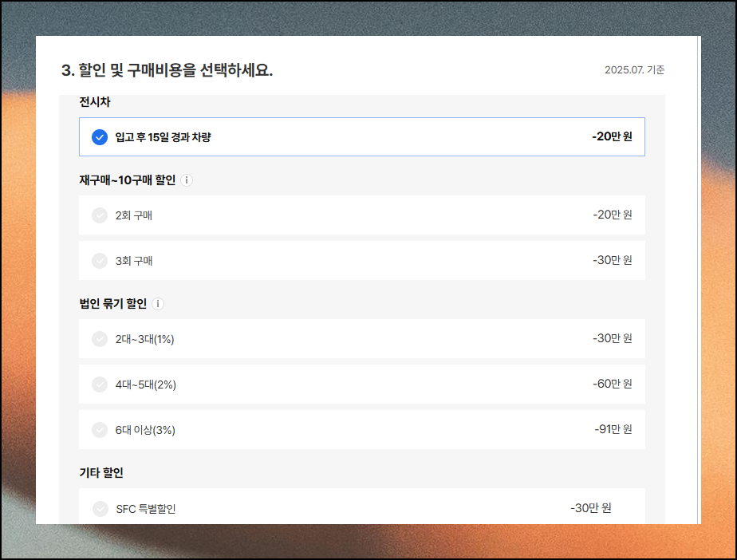Click the 입고 후 15일 경과 차량 label
This screenshot has height=560, width=737.
163,137
